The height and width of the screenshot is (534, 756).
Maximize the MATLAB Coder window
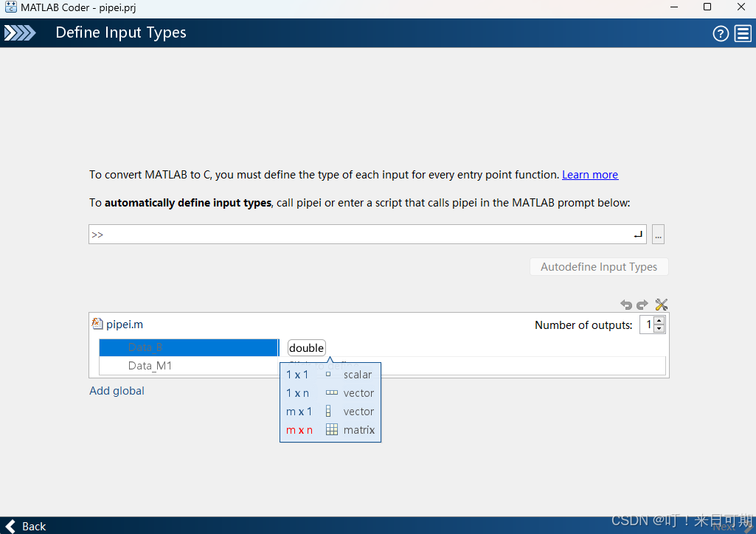[x=707, y=7]
